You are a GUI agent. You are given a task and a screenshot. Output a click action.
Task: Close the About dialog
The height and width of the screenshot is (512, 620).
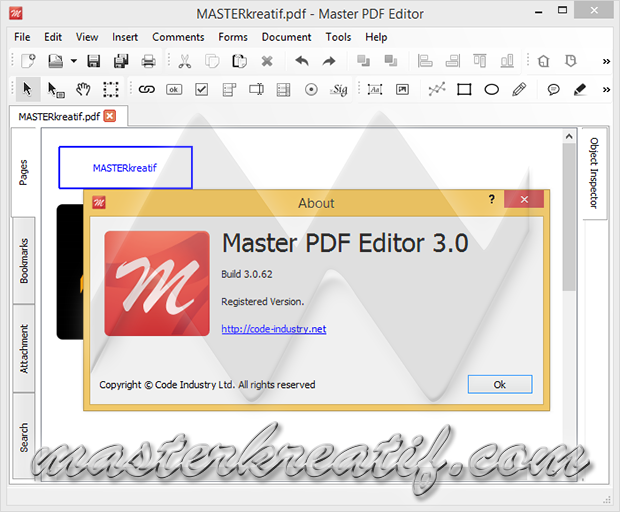click(524, 199)
